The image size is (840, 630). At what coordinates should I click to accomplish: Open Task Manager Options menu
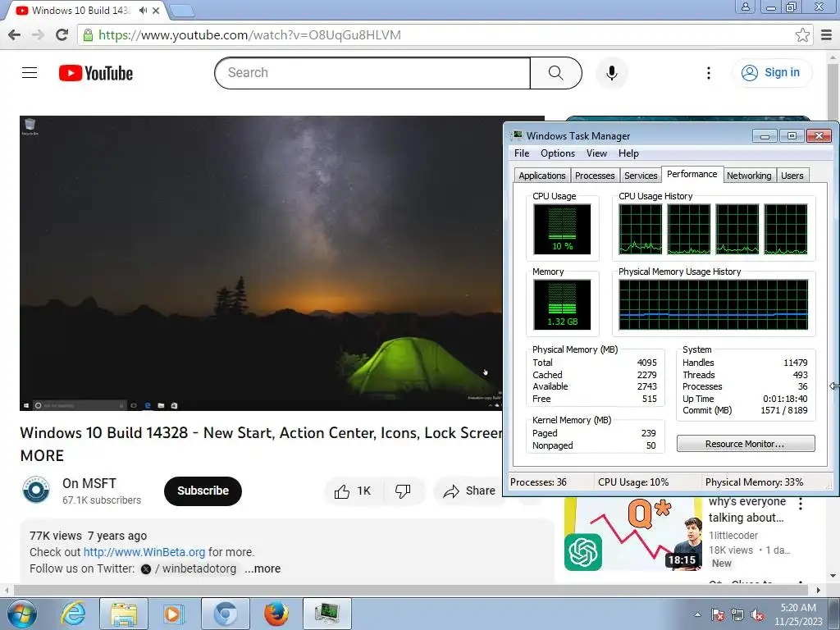(557, 153)
